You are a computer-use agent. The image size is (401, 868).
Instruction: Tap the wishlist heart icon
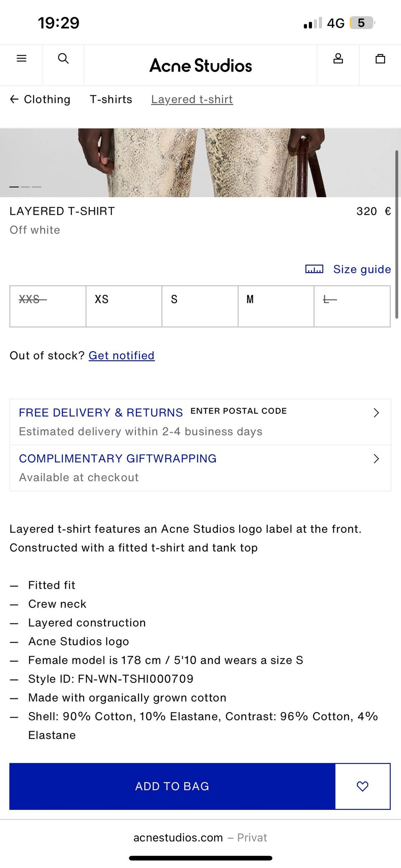click(363, 786)
